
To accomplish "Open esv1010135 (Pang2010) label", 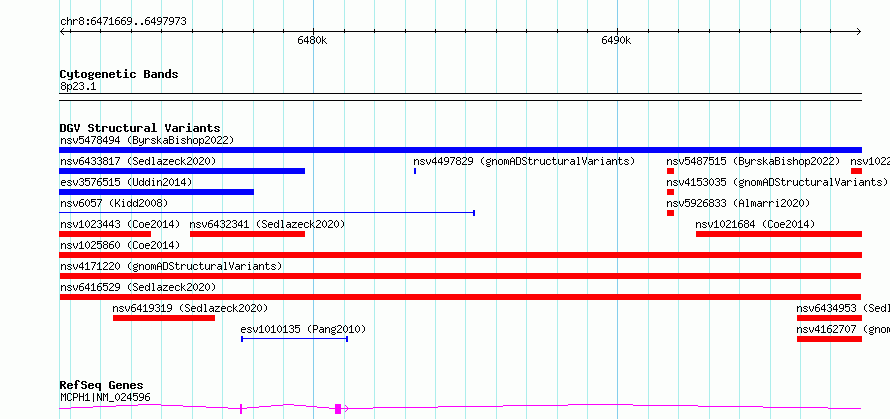I will point(303,329).
